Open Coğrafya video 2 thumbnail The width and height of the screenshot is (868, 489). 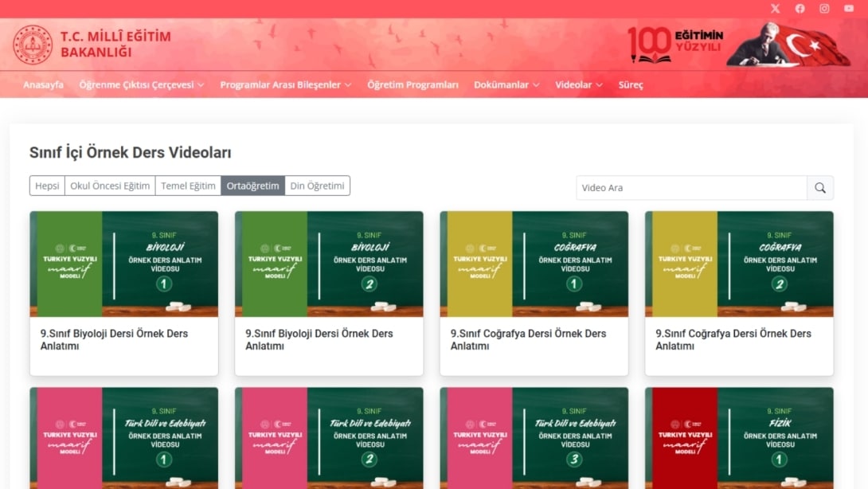click(739, 264)
